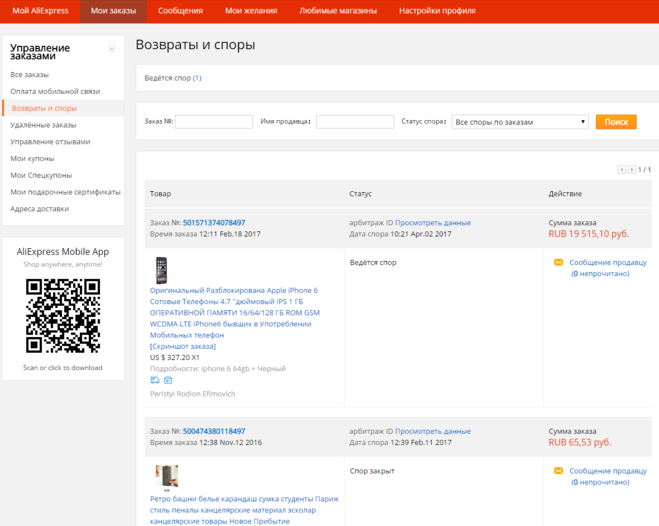Select Все заказы in sidebar

pyautogui.click(x=29, y=75)
